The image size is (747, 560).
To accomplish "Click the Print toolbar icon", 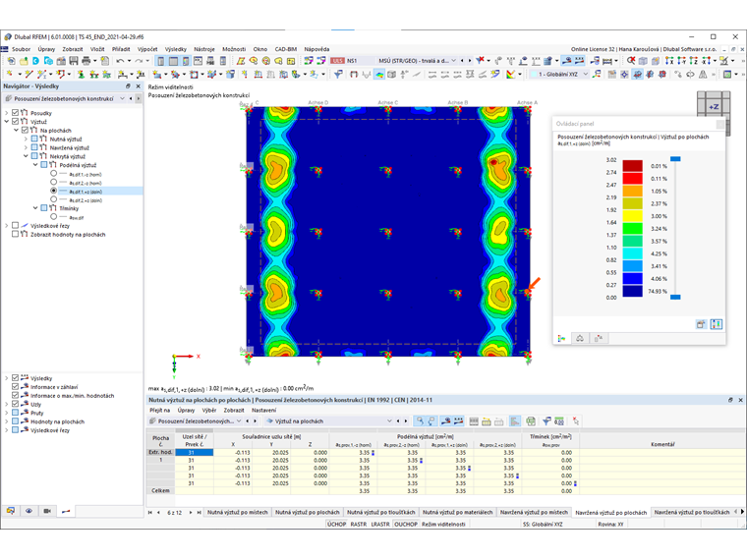I will click(86, 61).
